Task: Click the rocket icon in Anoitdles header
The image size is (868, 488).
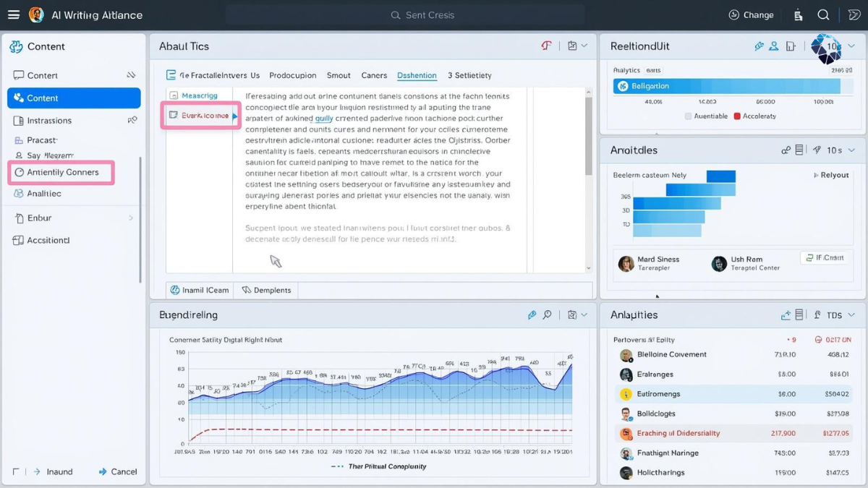Action: pyautogui.click(x=817, y=150)
